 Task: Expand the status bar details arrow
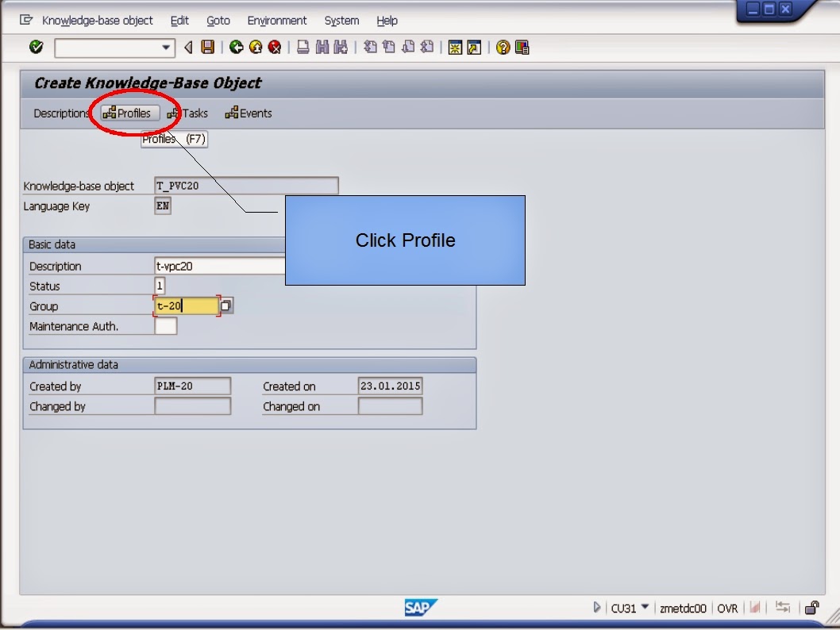tap(596, 606)
